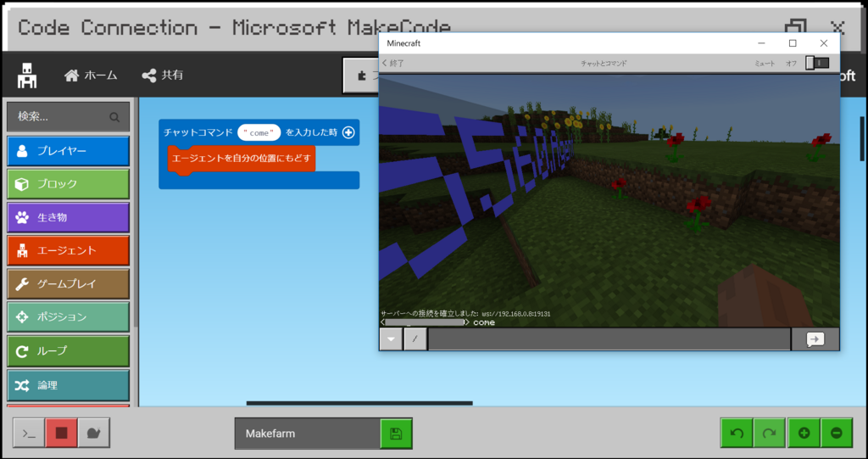Save the project with floppy icon
The image size is (868, 459).
[x=396, y=434]
